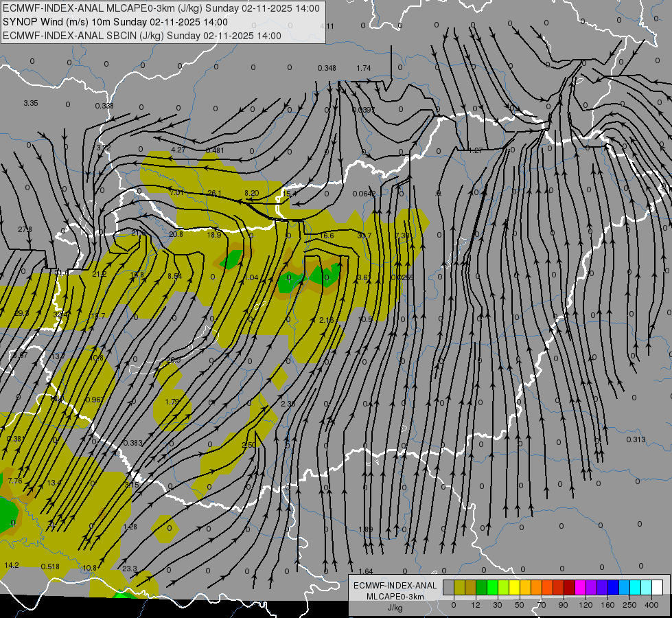Click legend scale label 50

[x=519, y=605]
